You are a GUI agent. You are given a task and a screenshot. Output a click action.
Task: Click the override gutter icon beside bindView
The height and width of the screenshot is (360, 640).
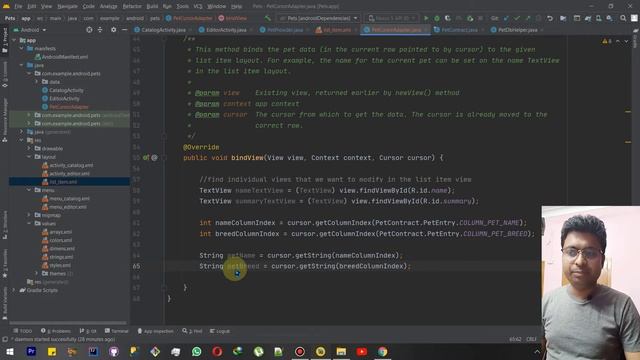(x=146, y=158)
